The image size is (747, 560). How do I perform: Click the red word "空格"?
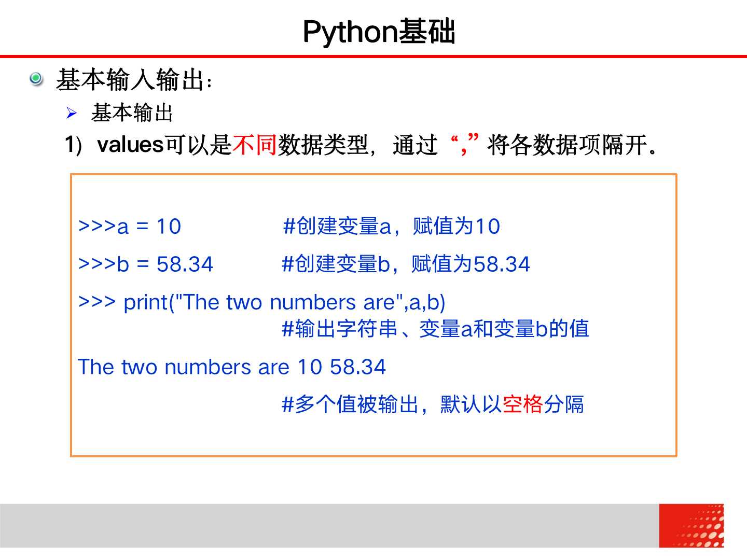pos(522,404)
